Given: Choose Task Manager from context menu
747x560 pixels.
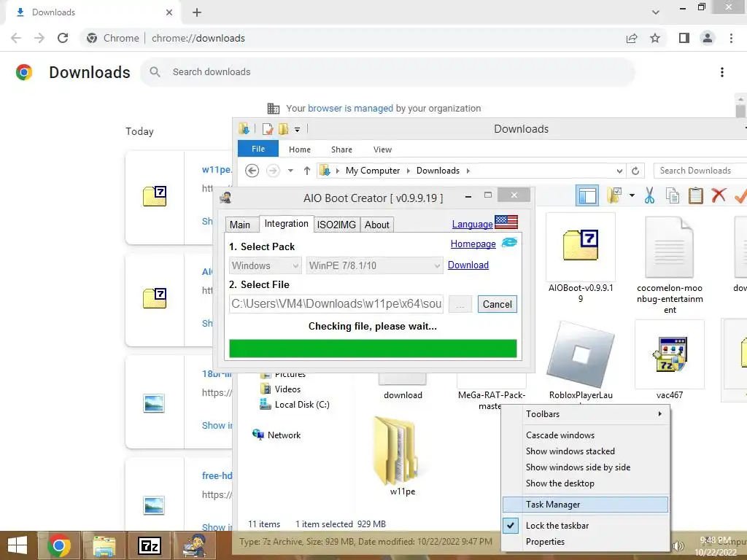Looking at the screenshot, I should tap(585, 505).
